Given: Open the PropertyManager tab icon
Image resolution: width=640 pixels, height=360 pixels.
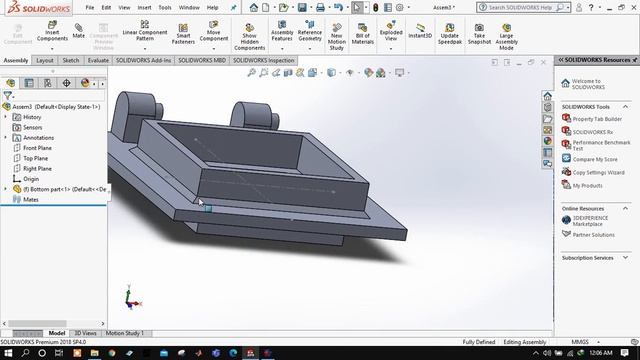Looking at the screenshot, I should point(29,83).
